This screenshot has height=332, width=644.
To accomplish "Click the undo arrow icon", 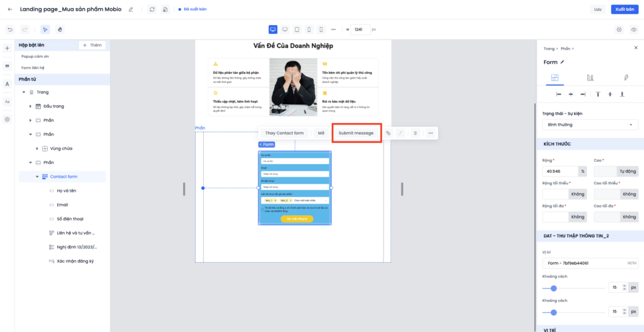I will (10, 30).
